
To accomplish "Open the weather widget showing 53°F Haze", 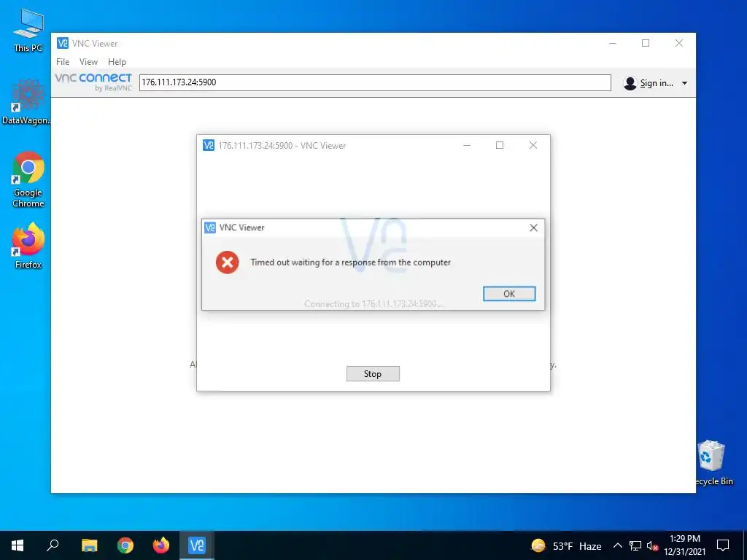I will pyautogui.click(x=566, y=545).
